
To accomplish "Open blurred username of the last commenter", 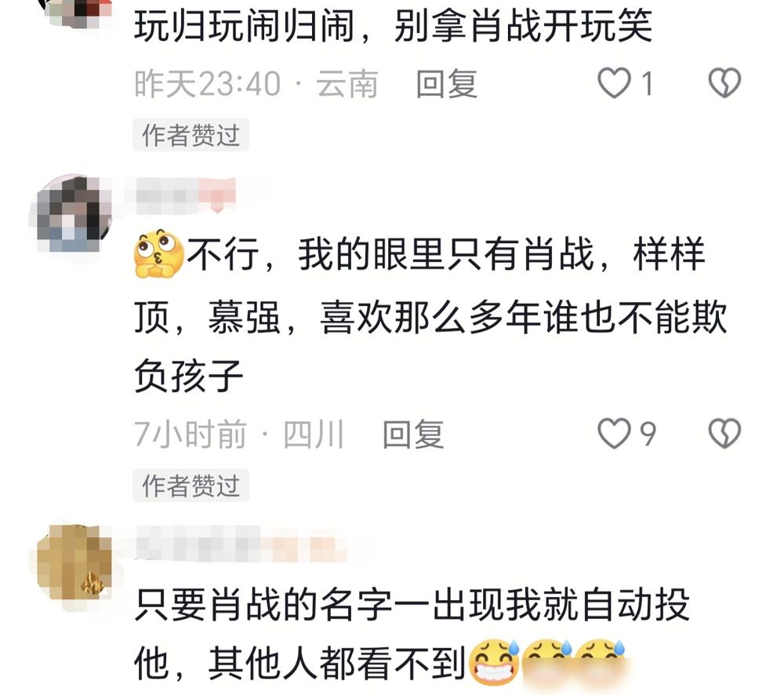I will (241, 542).
